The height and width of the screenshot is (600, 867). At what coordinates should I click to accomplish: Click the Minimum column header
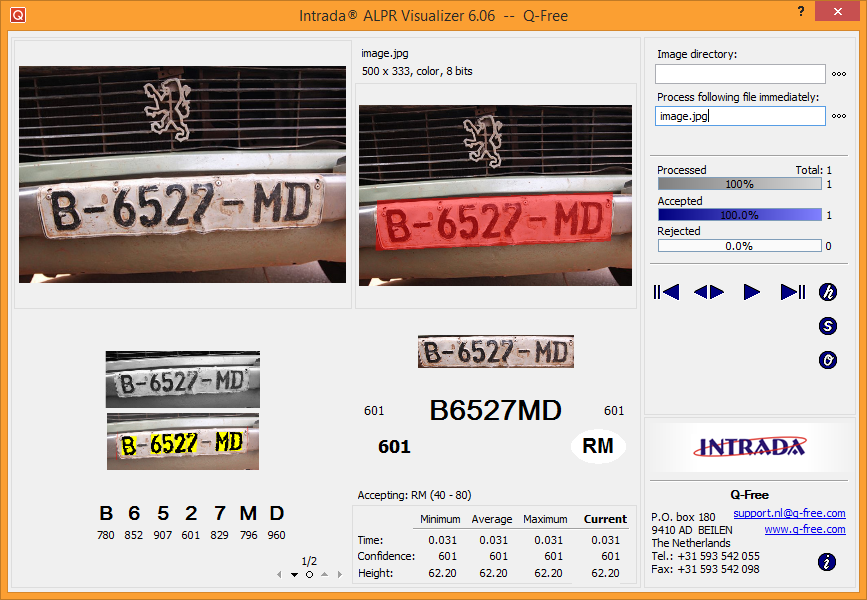(440, 519)
